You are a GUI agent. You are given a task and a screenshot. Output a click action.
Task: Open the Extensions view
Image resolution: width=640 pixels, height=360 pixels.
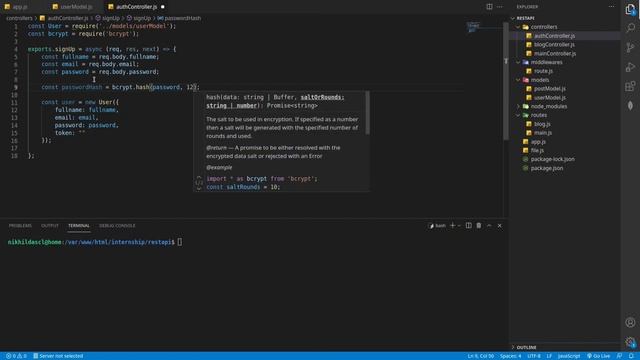(630, 86)
